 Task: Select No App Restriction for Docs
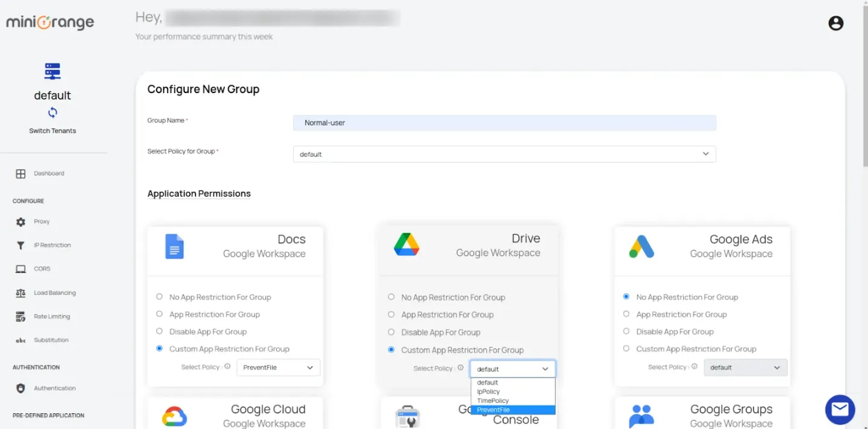[160, 296]
